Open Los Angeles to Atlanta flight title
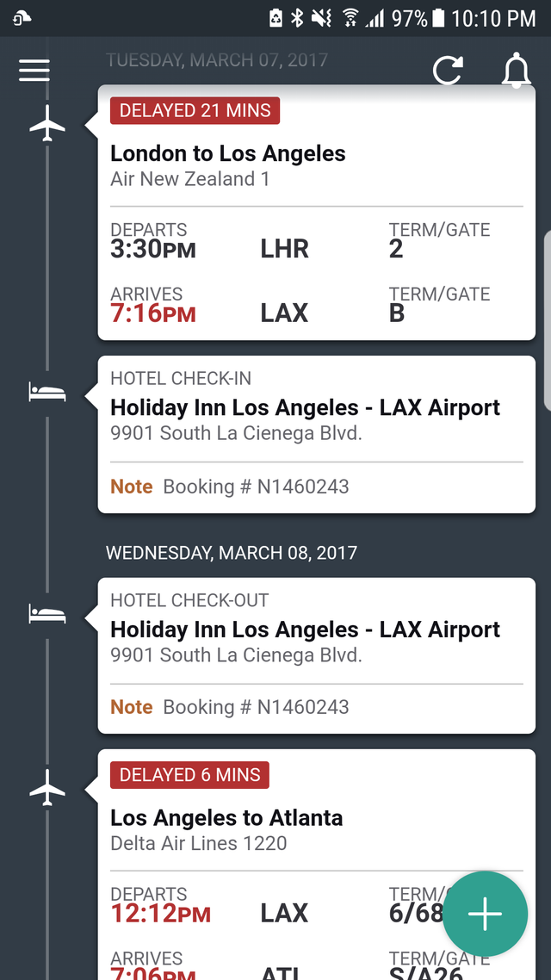 226,817
